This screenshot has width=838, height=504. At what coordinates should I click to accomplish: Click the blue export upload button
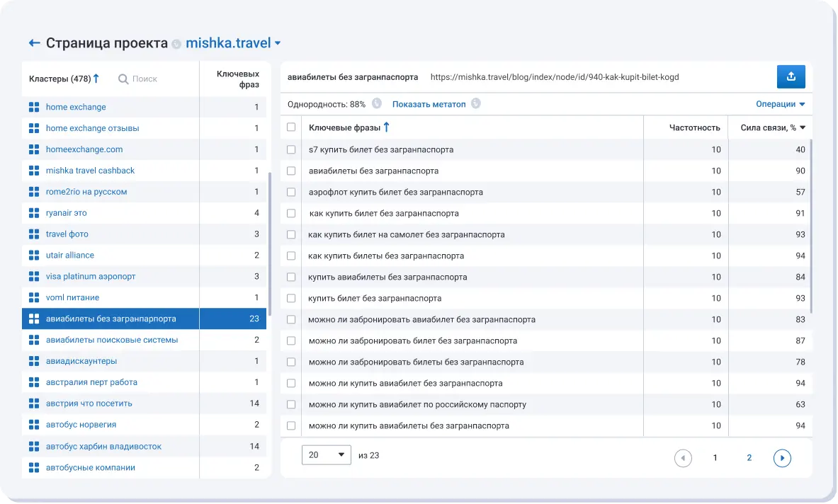pos(791,77)
